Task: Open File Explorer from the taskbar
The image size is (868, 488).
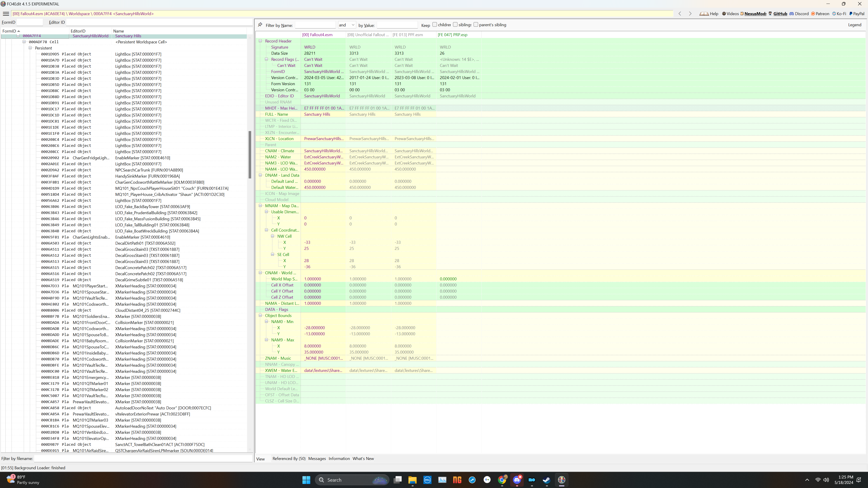Action: coord(413,480)
